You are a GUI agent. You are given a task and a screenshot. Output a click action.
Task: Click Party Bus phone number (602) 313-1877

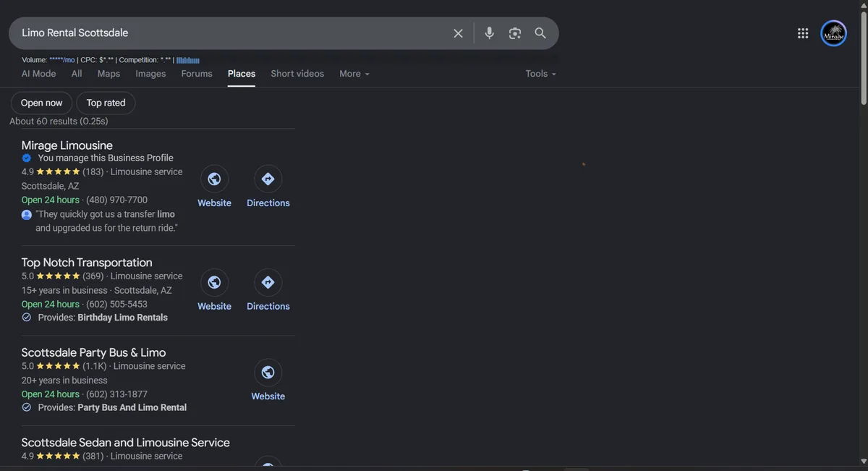116,394
